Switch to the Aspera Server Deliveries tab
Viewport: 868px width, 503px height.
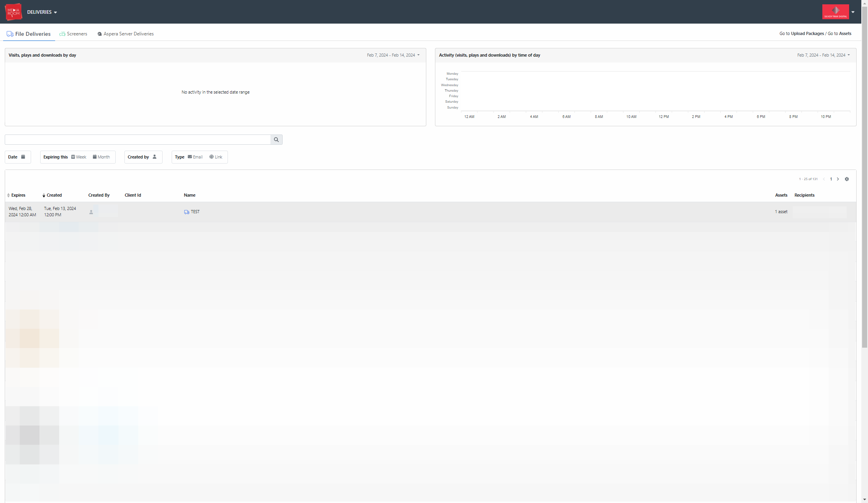pyautogui.click(x=126, y=34)
